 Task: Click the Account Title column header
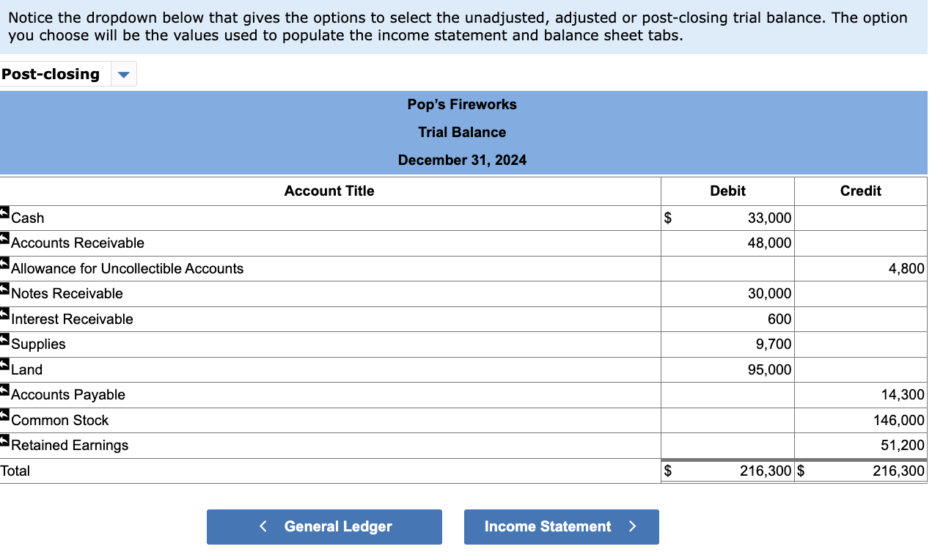(x=329, y=191)
